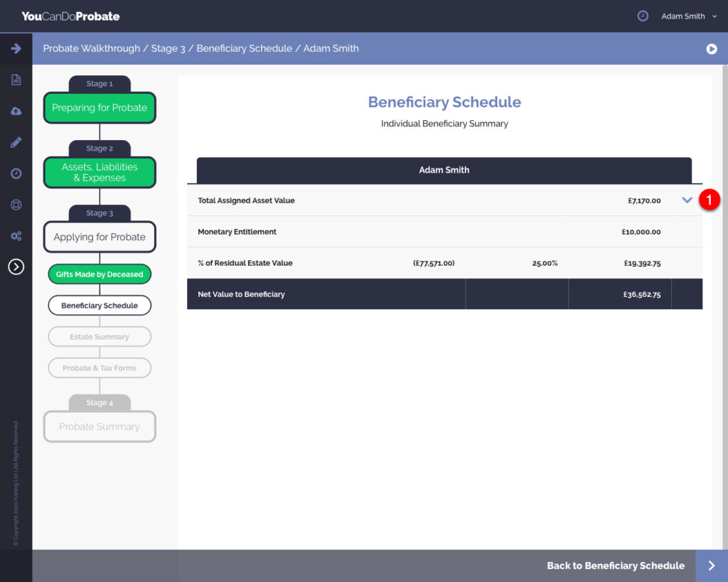Open the Gifts Made by Deceased step

point(100,274)
